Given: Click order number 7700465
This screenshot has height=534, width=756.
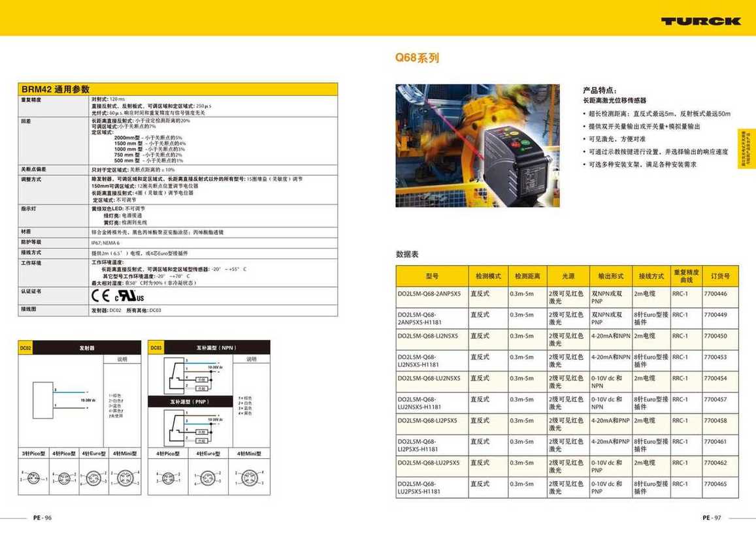Looking at the screenshot, I should click(715, 484).
